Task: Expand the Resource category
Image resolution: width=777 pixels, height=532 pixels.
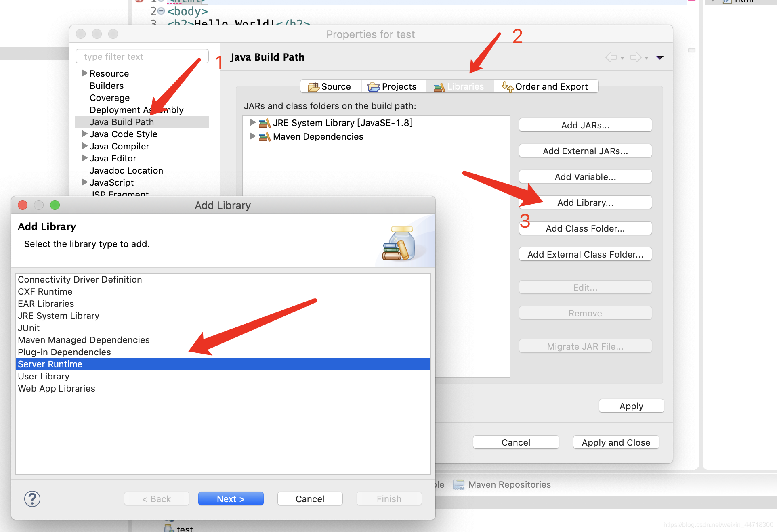Action: [84, 73]
